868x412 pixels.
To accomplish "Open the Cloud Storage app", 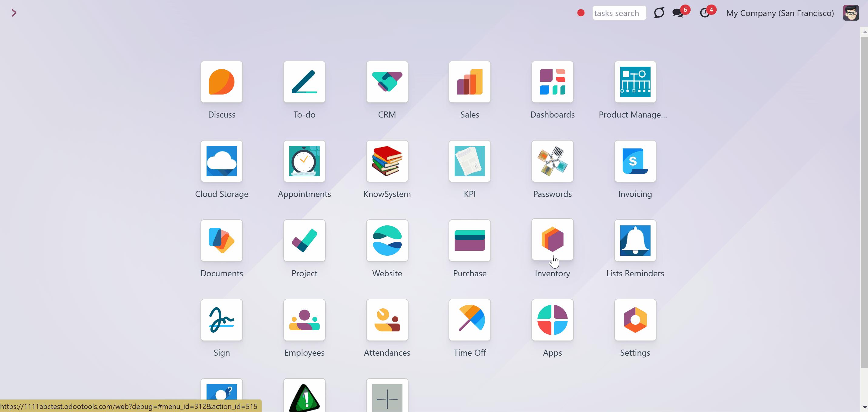I will click(221, 161).
